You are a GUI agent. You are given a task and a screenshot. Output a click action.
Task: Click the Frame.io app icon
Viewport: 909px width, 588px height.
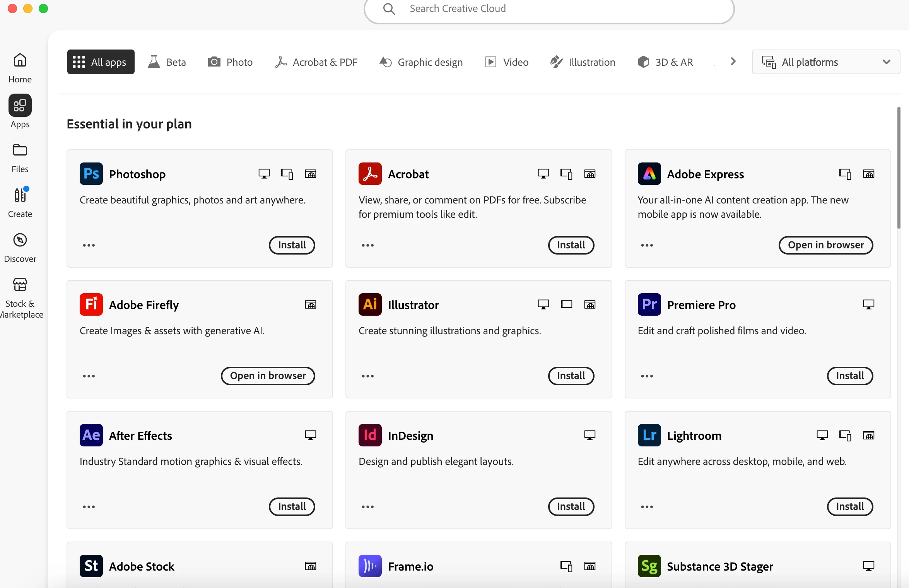click(x=370, y=566)
